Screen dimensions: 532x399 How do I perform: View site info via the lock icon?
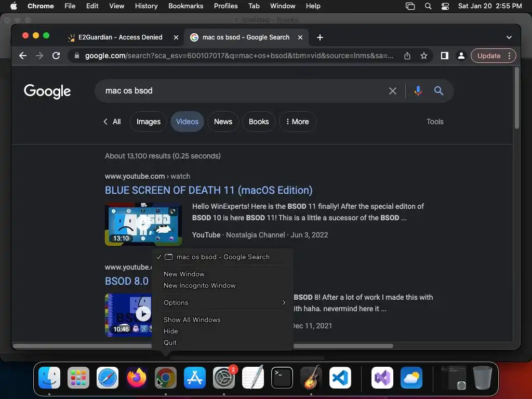pos(77,56)
